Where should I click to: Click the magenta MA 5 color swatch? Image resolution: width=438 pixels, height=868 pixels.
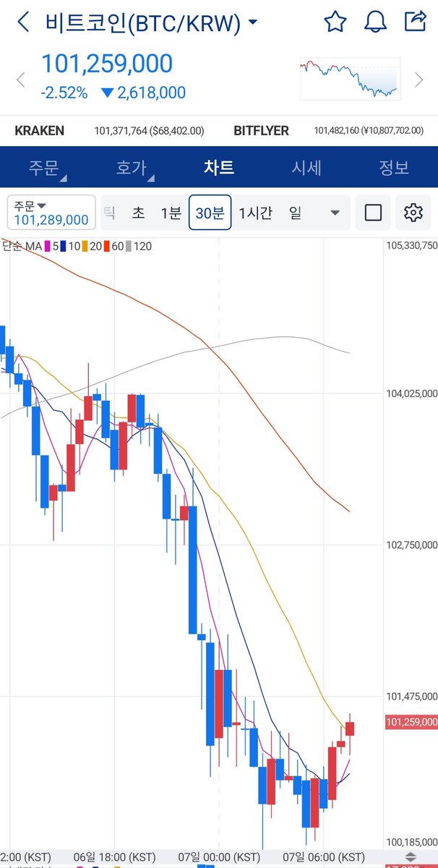[48, 247]
